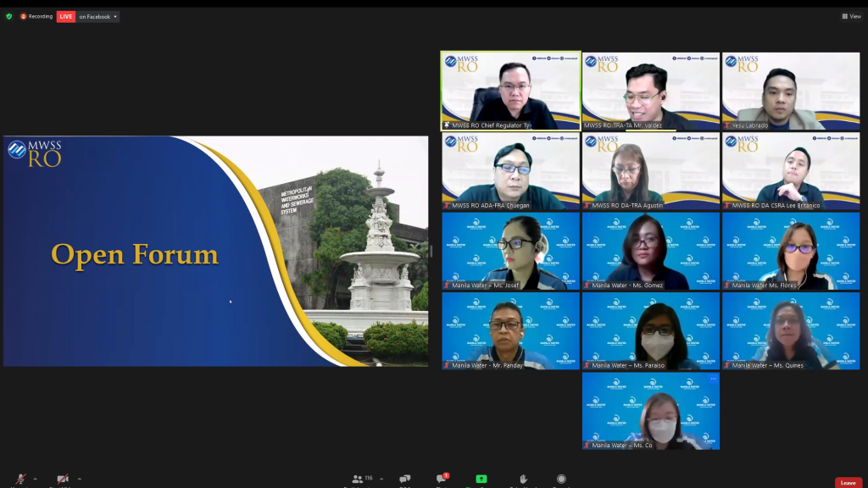Click the muted mic icon on Lee Britanico

(727, 205)
